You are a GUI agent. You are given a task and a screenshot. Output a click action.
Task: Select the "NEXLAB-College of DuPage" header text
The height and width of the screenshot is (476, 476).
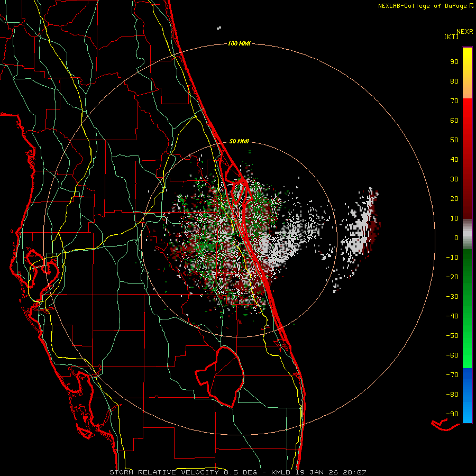(x=423, y=6)
